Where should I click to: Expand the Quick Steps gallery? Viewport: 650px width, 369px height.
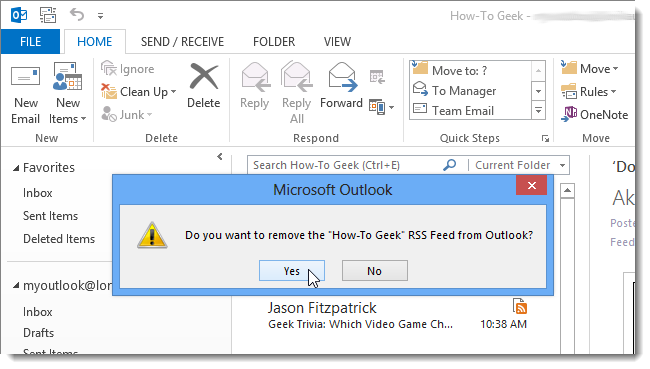(538, 111)
